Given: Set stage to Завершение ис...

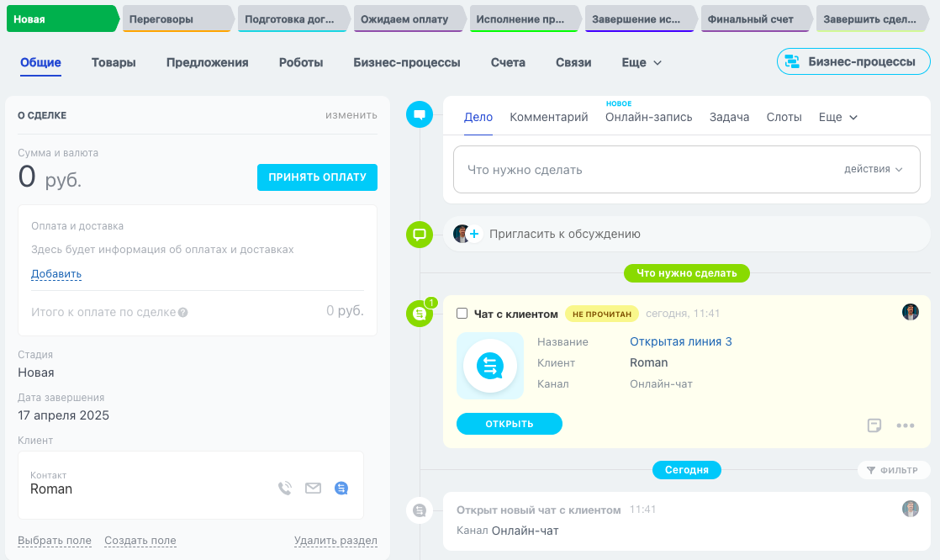Looking at the screenshot, I should click(x=640, y=18).
